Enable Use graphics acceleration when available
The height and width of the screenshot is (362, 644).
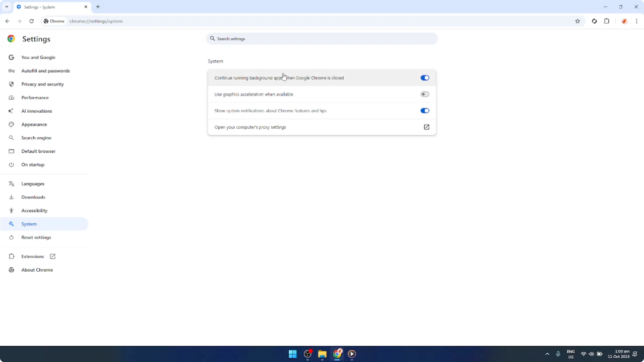tap(425, 94)
